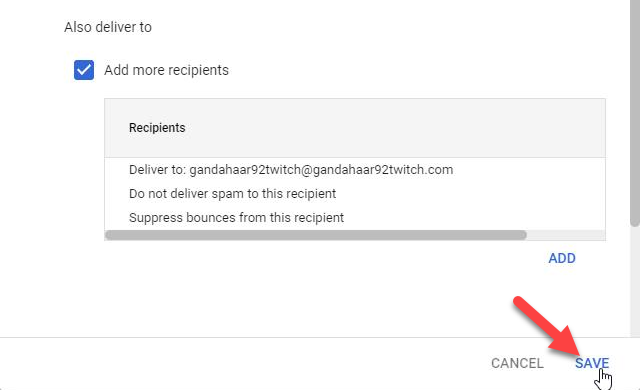The height and width of the screenshot is (390, 640).
Task: Click the Do not deliver spam line
Action: 232,193
